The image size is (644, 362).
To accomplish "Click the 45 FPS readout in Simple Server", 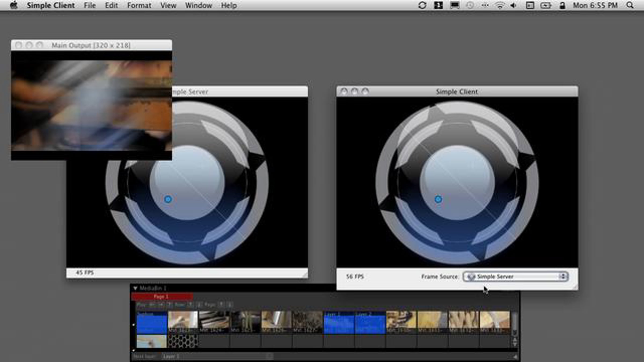I will 85,273.
